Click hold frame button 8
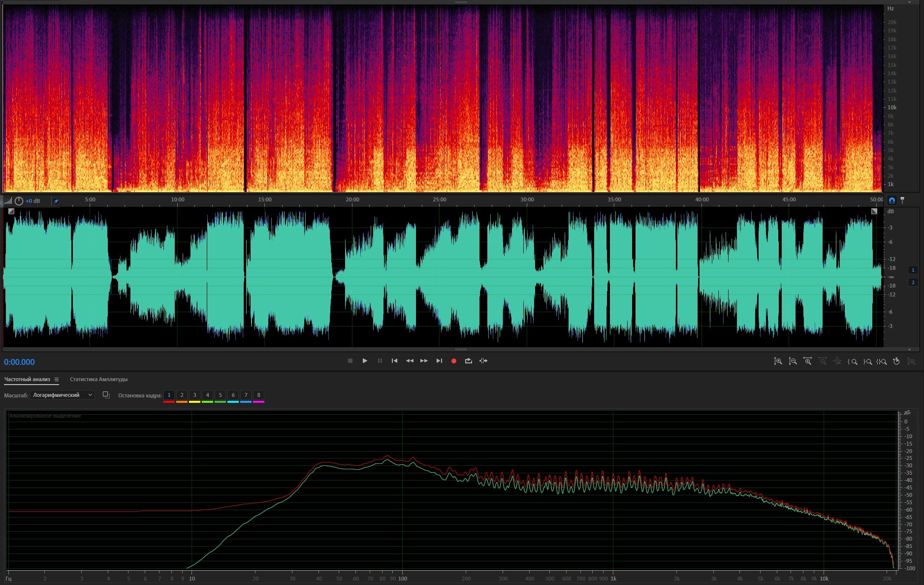The height and width of the screenshot is (585, 924). coord(258,395)
